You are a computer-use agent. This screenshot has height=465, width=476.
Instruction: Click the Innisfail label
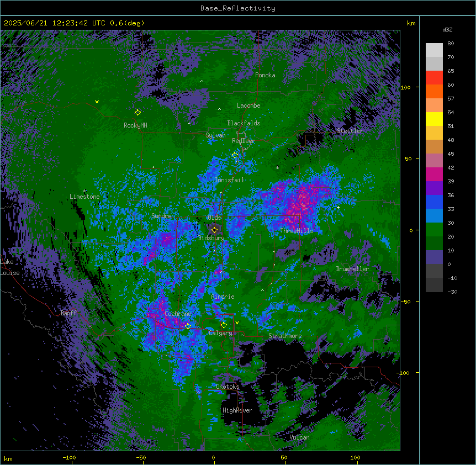coord(229,180)
